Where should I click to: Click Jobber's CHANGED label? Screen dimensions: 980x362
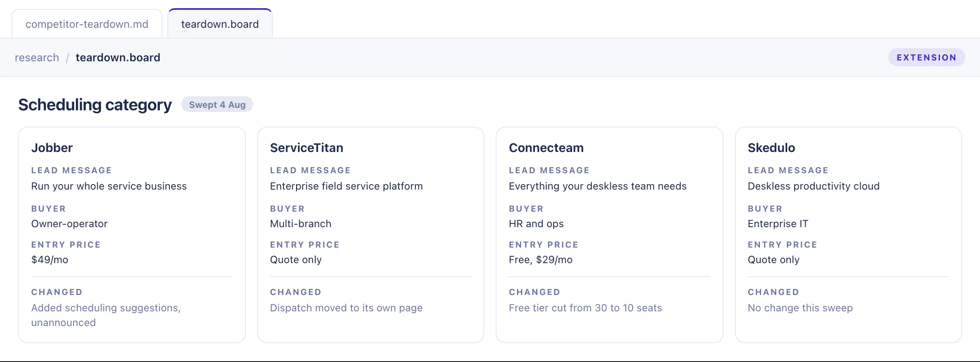point(57,292)
